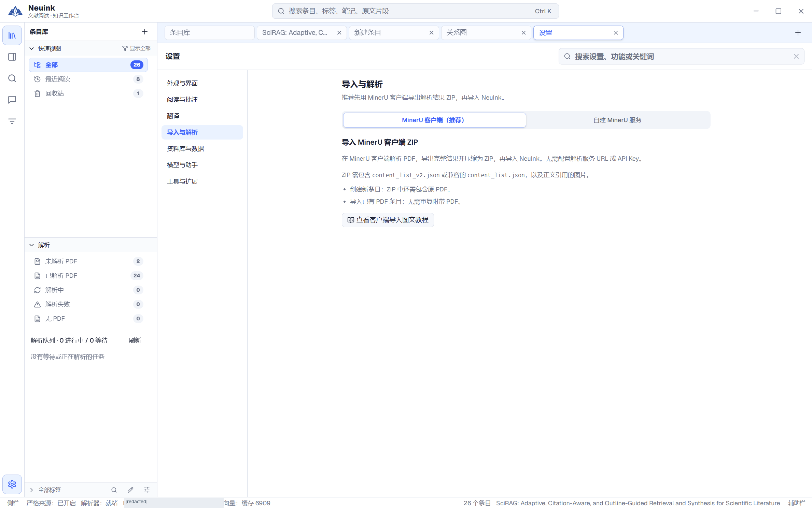
Task: Focus the global search bar at the top
Action: click(415, 11)
